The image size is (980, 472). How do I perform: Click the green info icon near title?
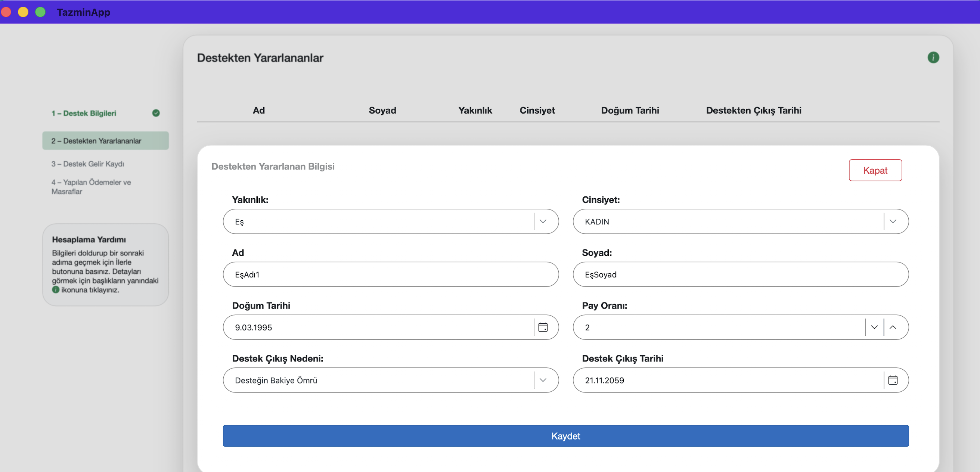click(933, 58)
